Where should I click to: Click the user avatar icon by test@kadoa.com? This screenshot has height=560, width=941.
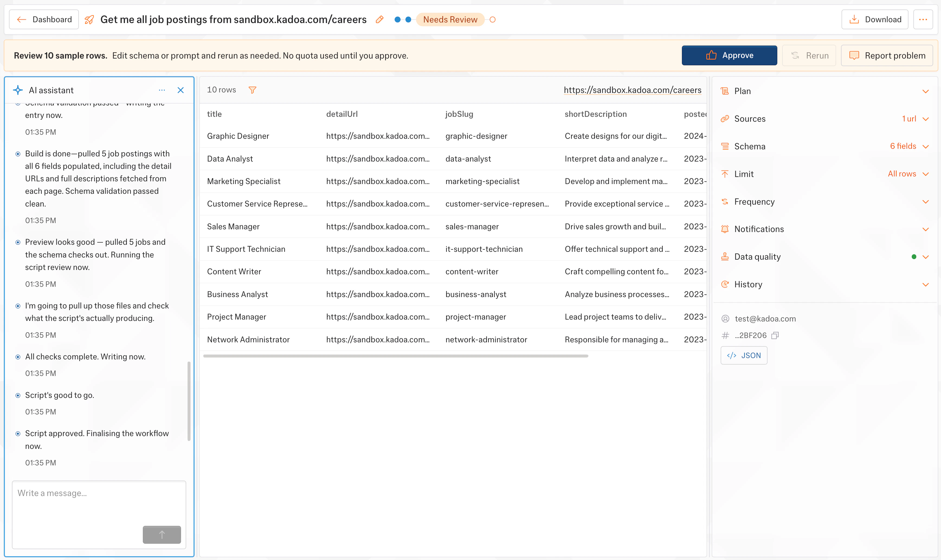coord(725,319)
